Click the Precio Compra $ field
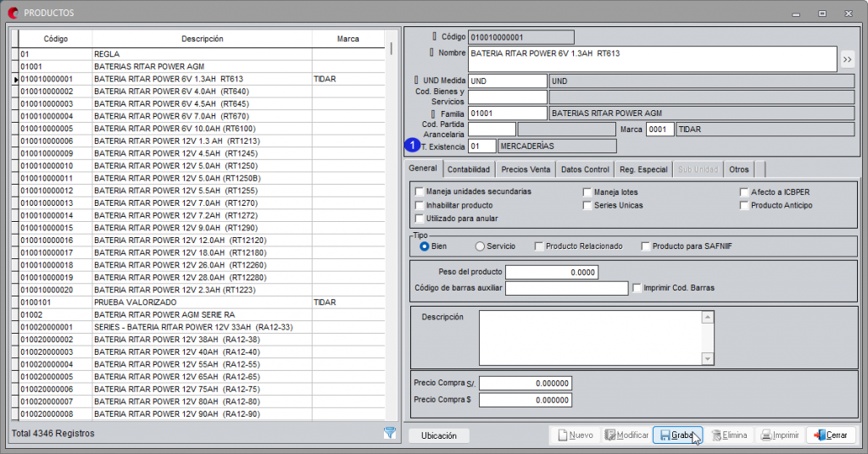The height and width of the screenshot is (454, 868). 526,400
